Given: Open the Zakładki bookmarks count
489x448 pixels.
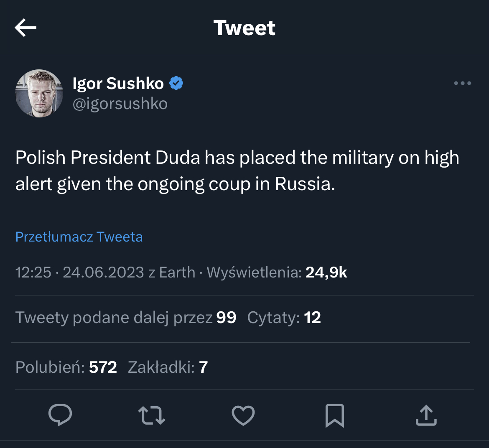Looking at the screenshot, I should point(168,367).
